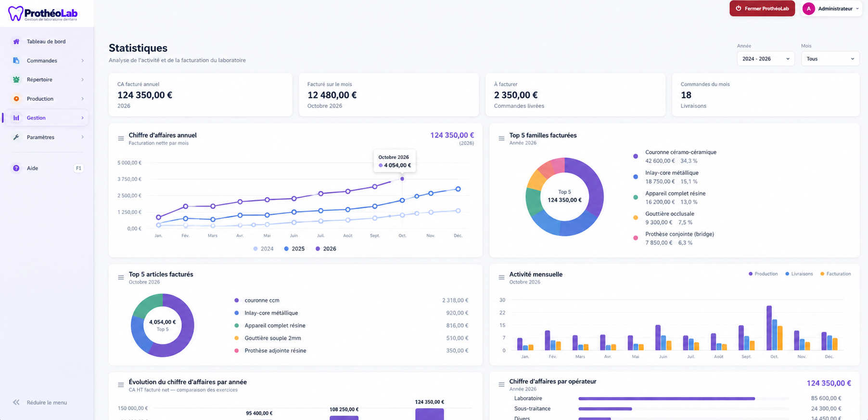Click the Laboratoire operator progress bar
Viewport: 868px width, 420px height.
click(683, 399)
